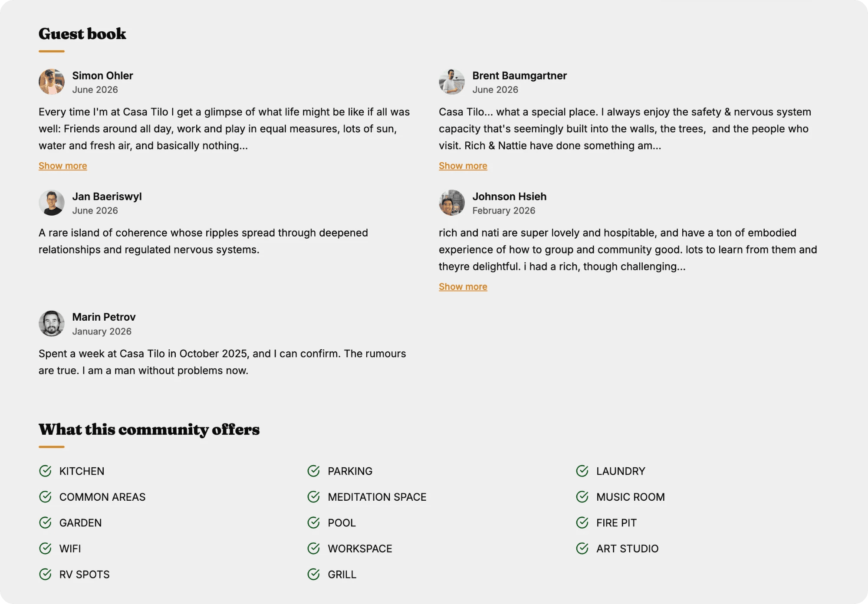Screen dimensions: 868x604
Task: Expand Simon Ohler's review with Show more
Action: 63,166
